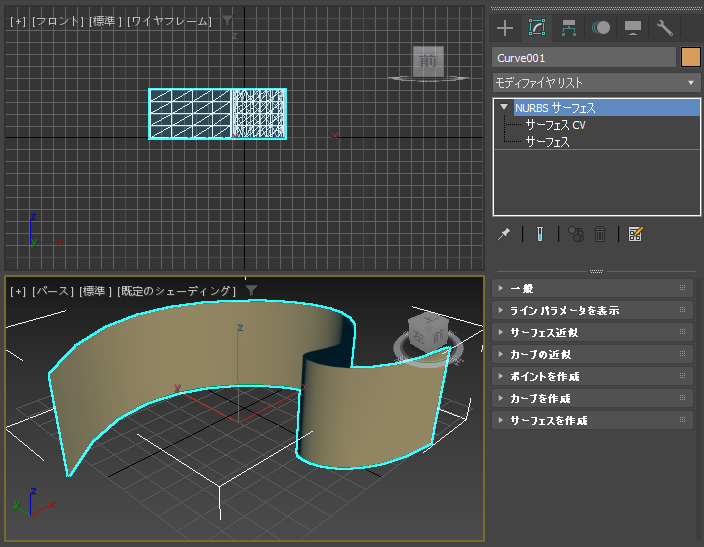Select NURBS サーフェス in modifier stack

click(x=607, y=108)
